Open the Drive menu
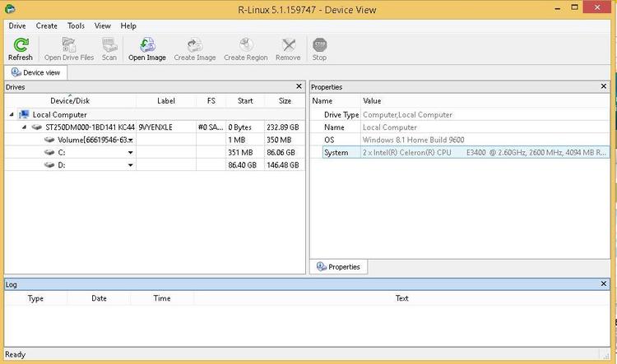Viewport: 617px width, 364px height. click(16, 25)
